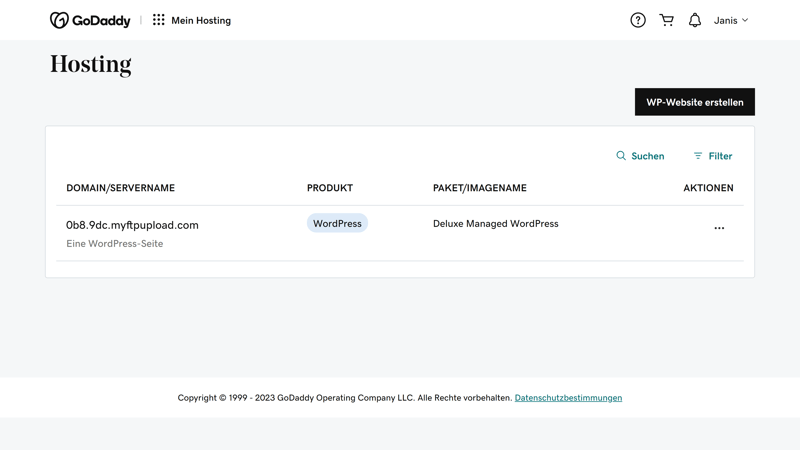Click the Deluxe Managed WordPress package name
This screenshot has height=450, width=800.
click(495, 224)
